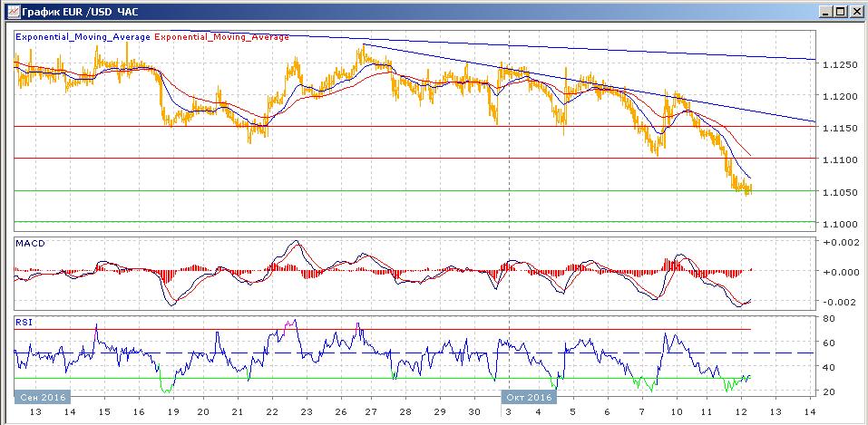Click the 40 value on RSI axis
The width and height of the screenshot is (868, 425).
tap(829, 367)
